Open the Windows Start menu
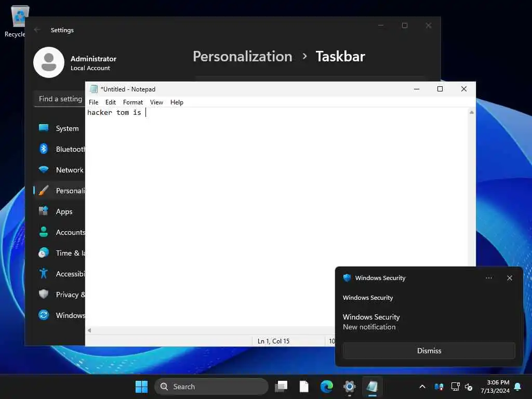Screen dimensions: 532x399 [141, 387]
